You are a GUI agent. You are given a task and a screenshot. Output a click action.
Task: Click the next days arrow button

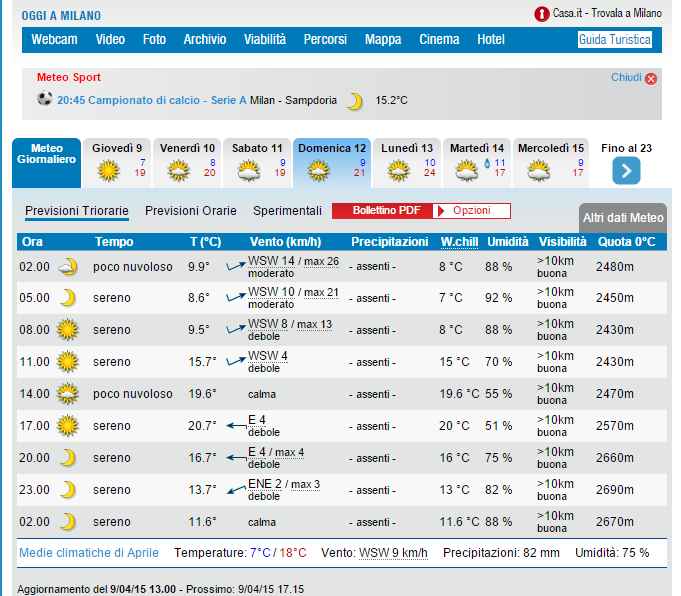[626, 171]
